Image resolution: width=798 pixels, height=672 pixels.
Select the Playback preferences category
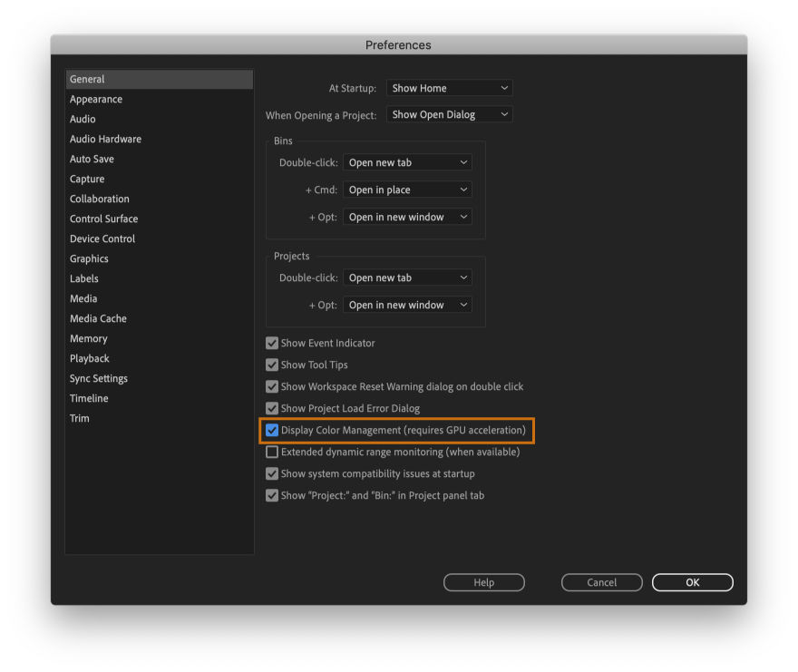point(89,358)
